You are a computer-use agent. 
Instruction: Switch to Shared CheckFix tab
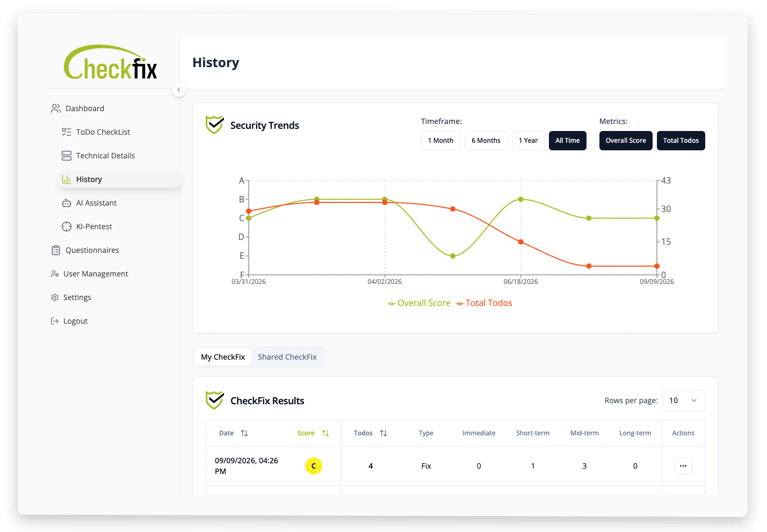pos(287,357)
